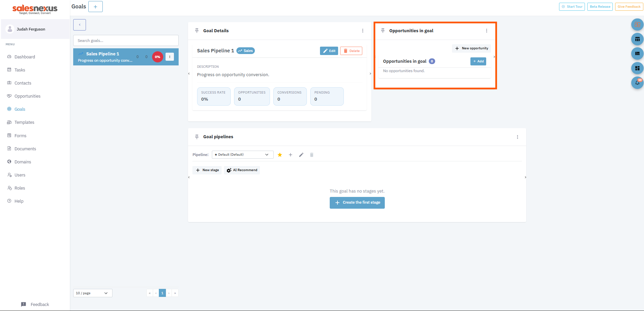
Task: Delete pipeline using trash icon
Action: 312,155
